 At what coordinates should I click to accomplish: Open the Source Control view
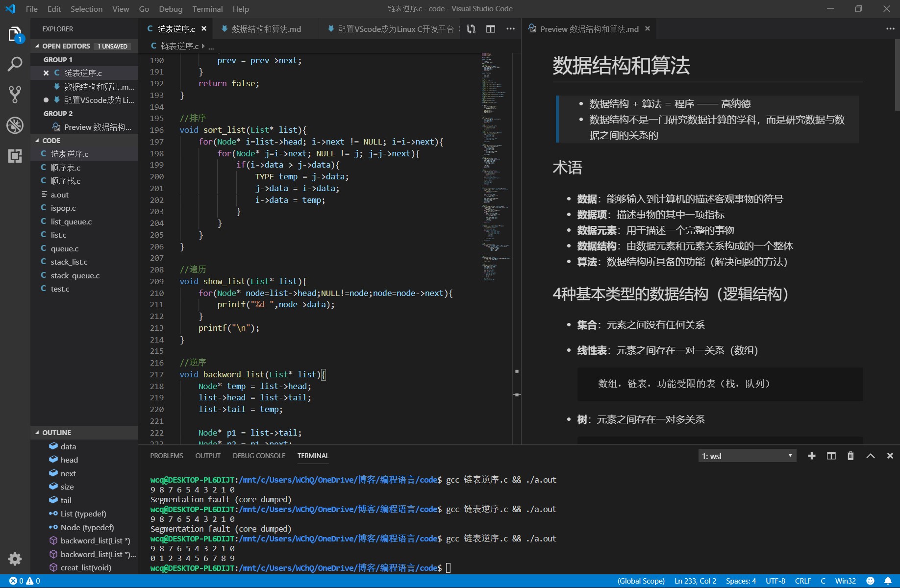(x=15, y=94)
